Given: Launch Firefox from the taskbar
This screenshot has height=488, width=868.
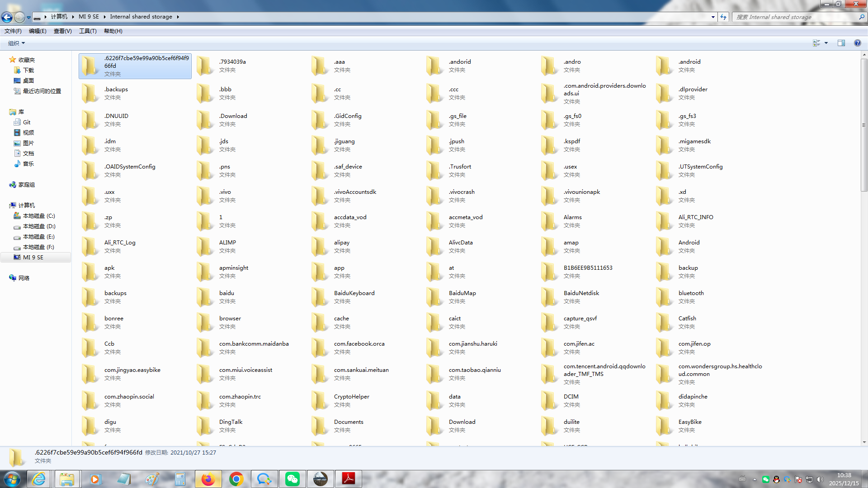Looking at the screenshot, I should (x=208, y=479).
